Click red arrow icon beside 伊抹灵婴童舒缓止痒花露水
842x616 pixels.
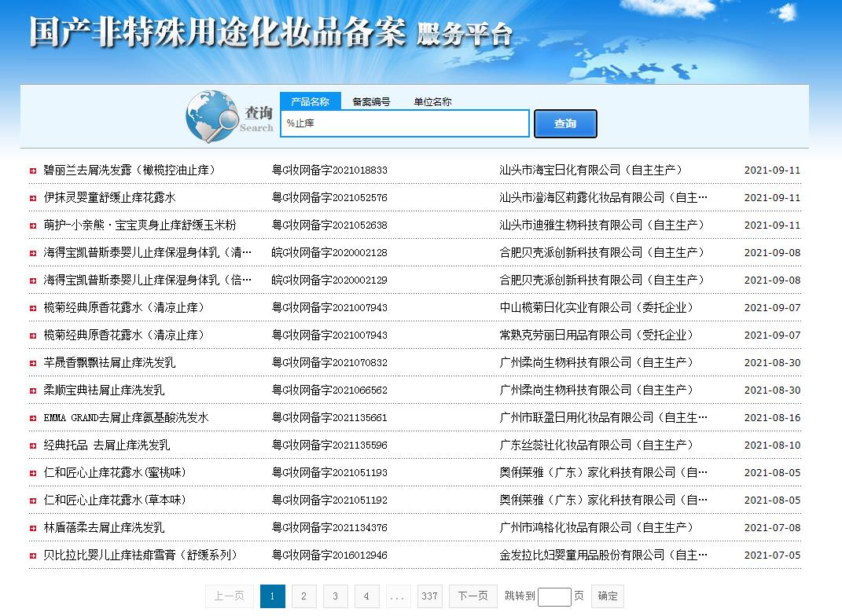pyautogui.click(x=33, y=198)
